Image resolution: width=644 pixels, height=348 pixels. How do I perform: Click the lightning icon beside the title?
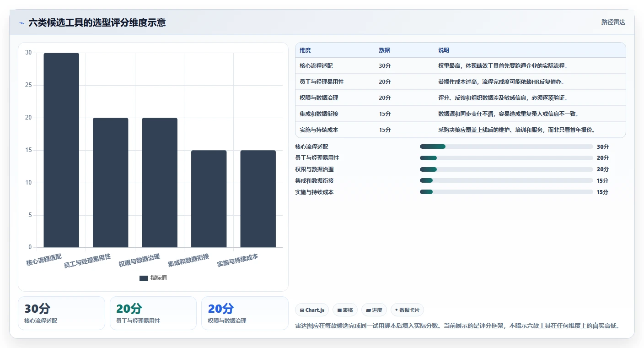(21, 22)
